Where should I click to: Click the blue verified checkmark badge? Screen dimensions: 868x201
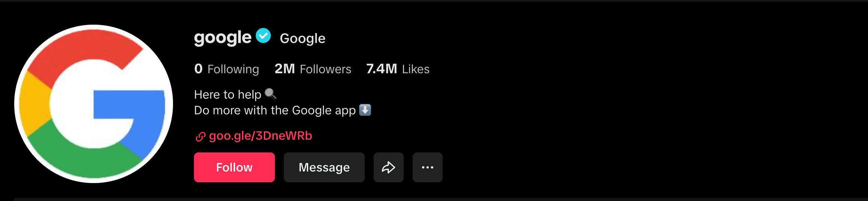263,36
